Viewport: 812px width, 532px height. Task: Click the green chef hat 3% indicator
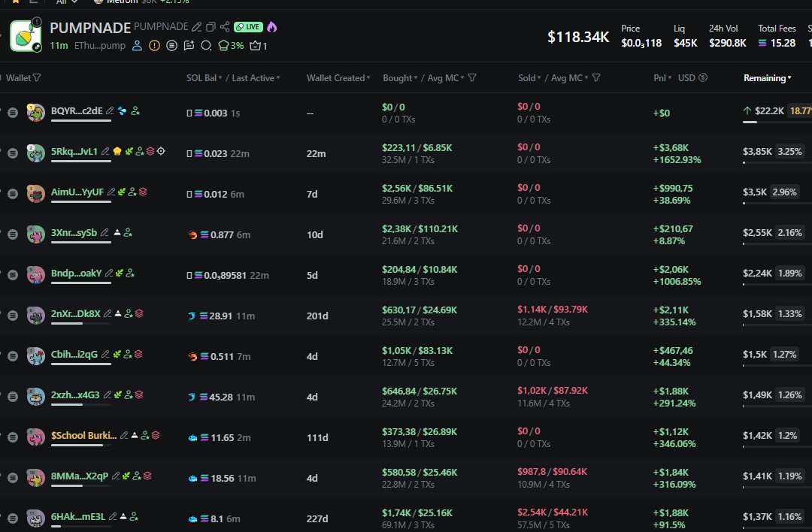coord(231,46)
